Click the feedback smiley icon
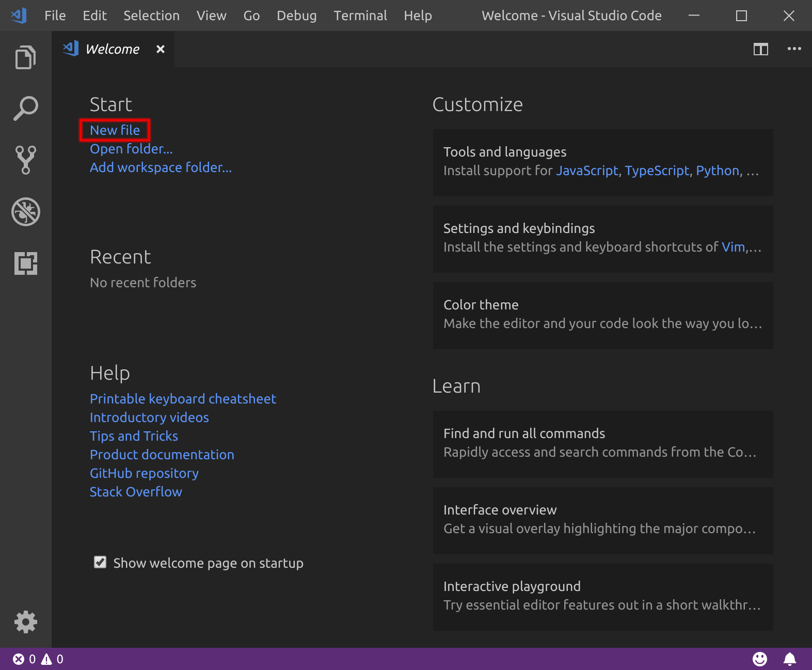 click(x=759, y=659)
